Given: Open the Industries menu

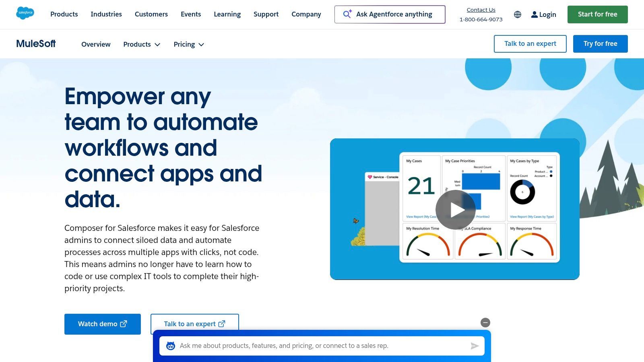Looking at the screenshot, I should coord(106,14).
